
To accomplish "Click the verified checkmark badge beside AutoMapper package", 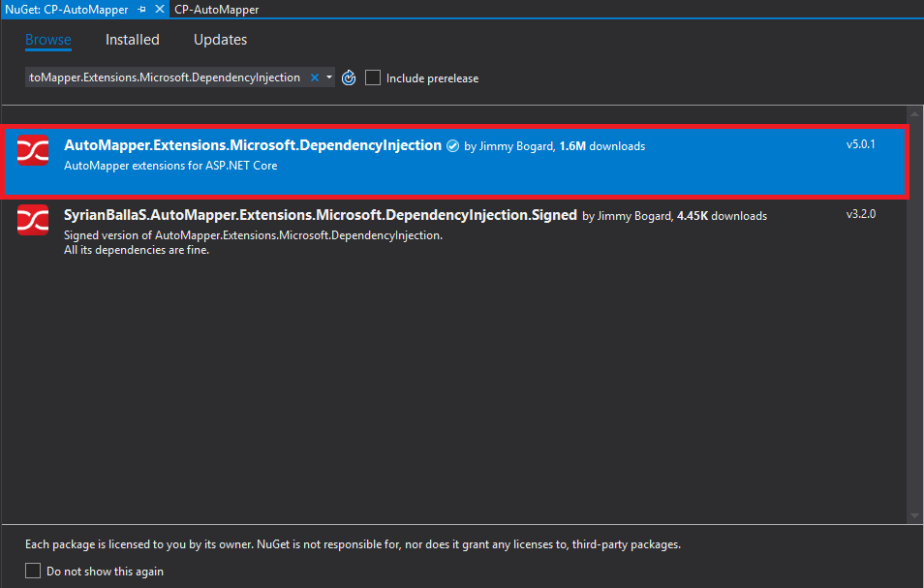I will tap(452, 146).
